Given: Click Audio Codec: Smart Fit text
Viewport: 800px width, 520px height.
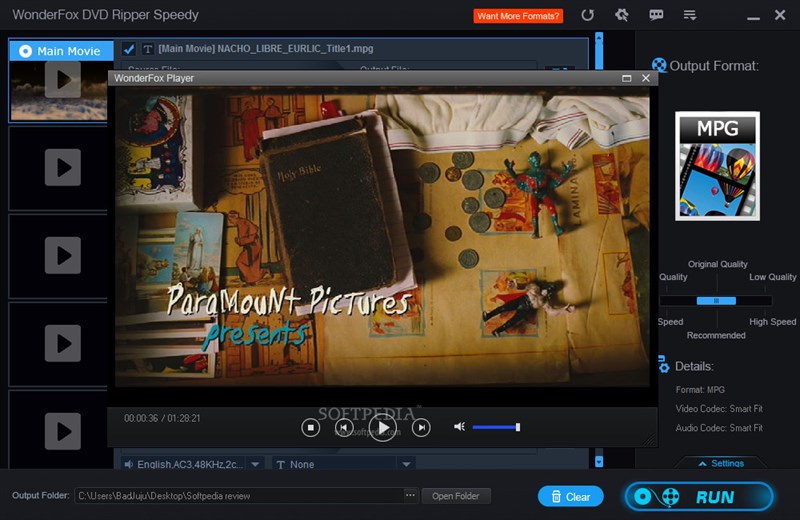Looking at the screenshot, I should click(x=719, y=428).
